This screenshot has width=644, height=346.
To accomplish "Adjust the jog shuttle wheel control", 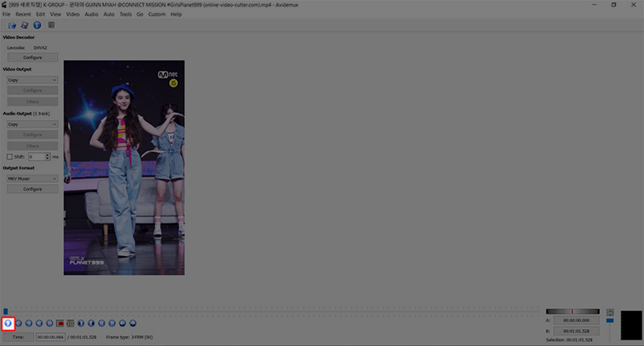I will point(572,312).
